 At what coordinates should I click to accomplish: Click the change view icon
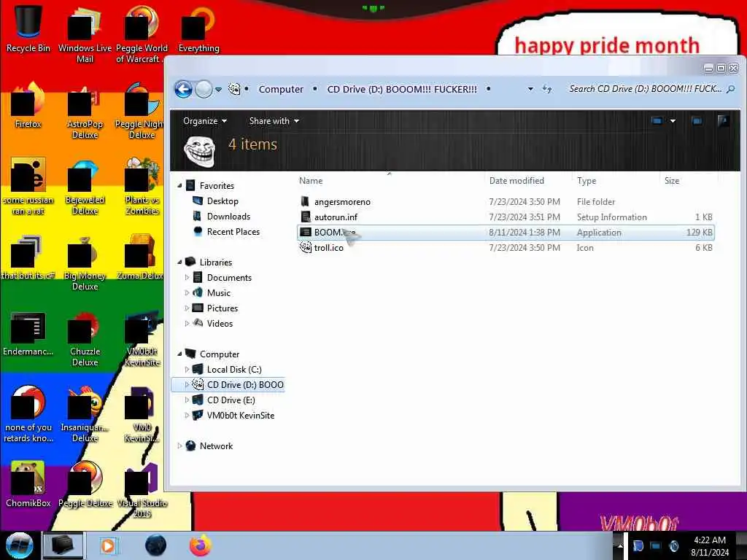click(657, 121)
